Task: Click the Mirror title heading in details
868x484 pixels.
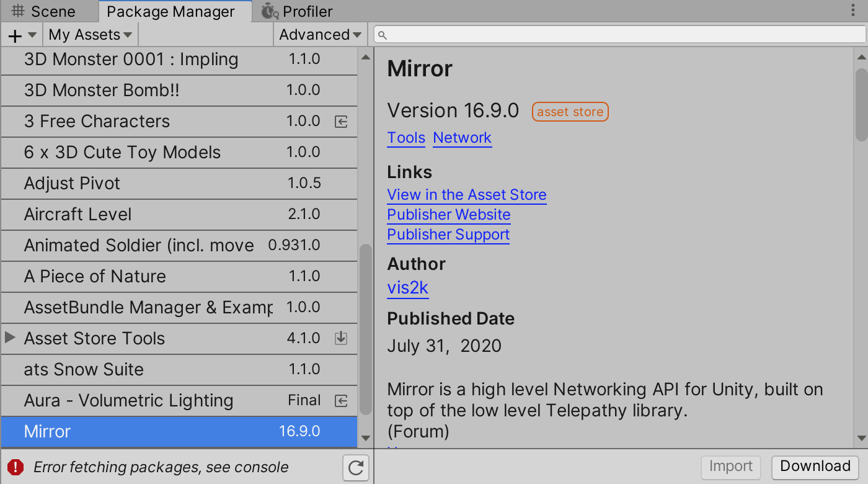Action: (x=420, y=68)
